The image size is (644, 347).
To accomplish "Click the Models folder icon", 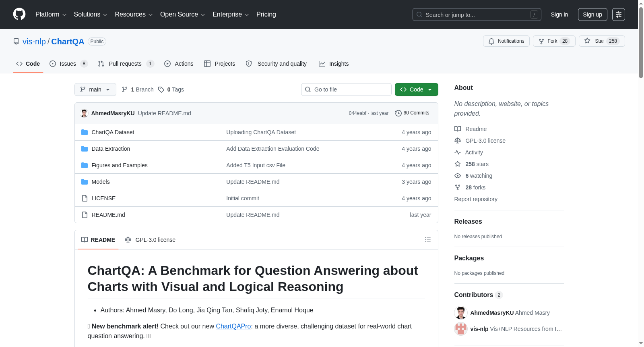I will 85,182.
